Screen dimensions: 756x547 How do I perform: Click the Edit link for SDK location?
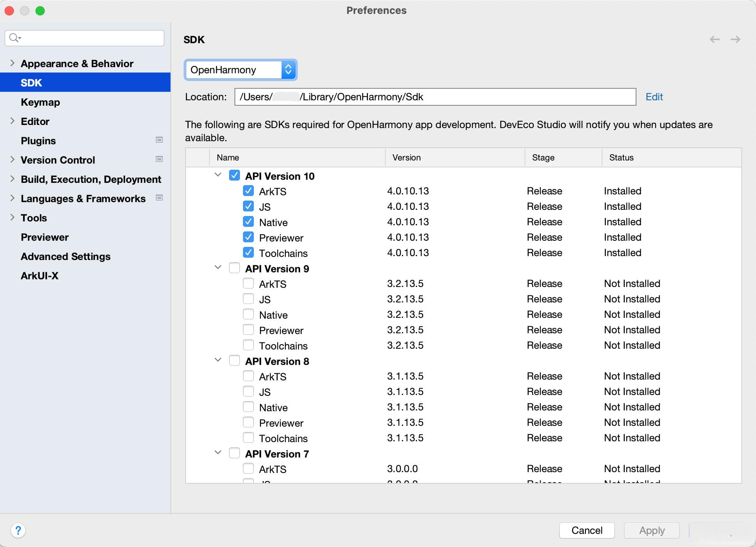point(654,97)
